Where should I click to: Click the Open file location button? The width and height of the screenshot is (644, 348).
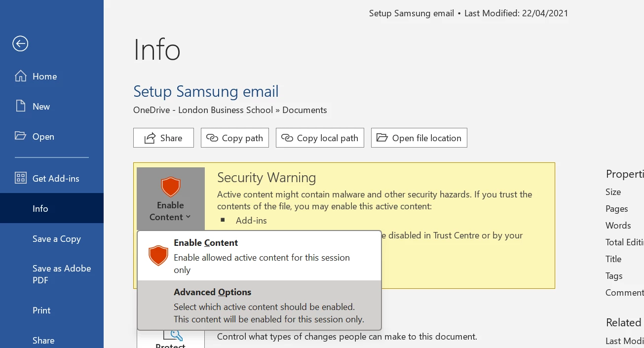click(x=419, y=138)
